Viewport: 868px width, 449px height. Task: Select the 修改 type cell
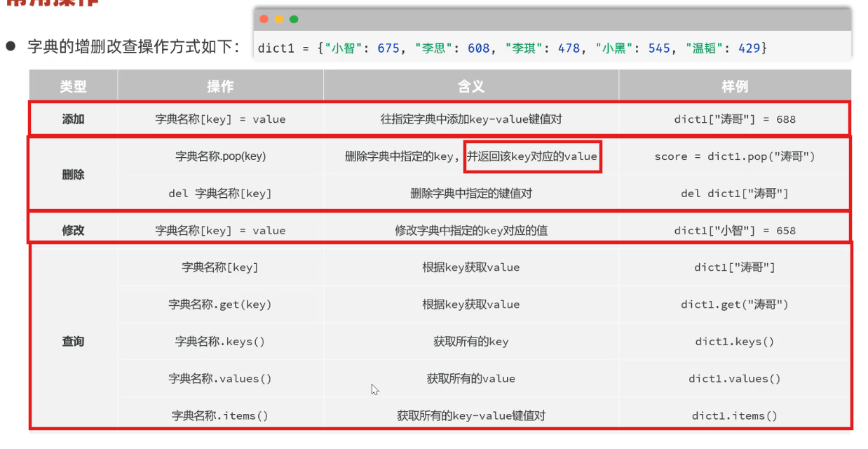coord(73,230)
